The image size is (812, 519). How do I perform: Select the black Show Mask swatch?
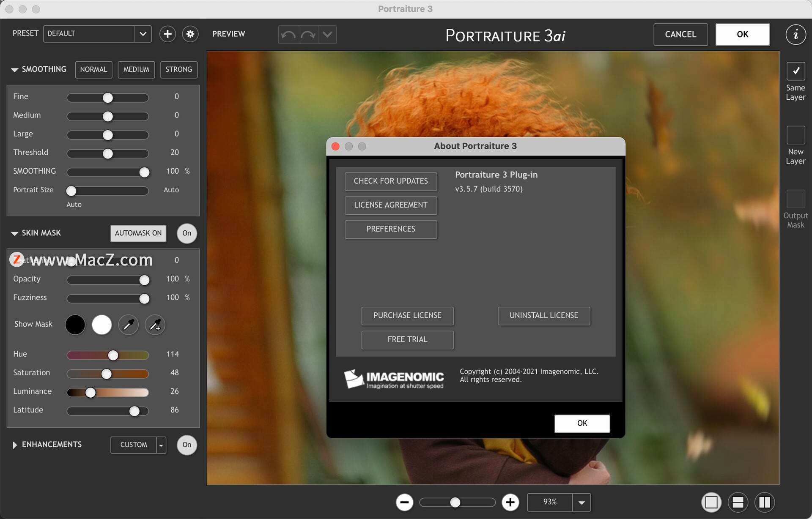pyautogui.click(x=75, y=325)
